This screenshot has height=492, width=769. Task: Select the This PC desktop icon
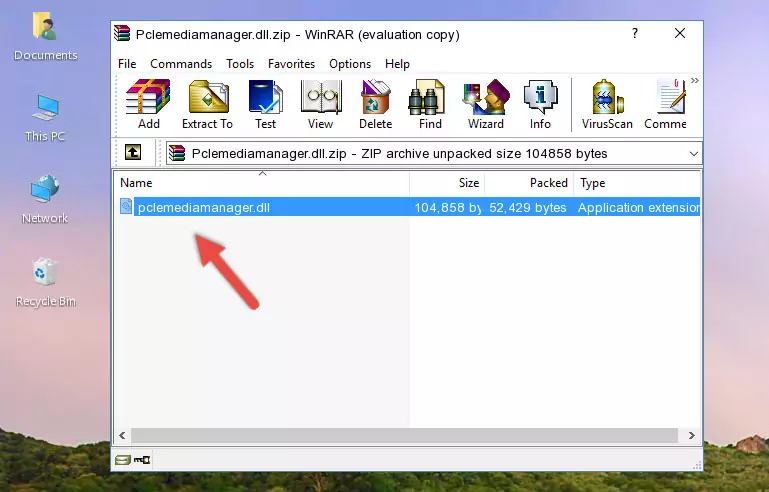[45, 118]
